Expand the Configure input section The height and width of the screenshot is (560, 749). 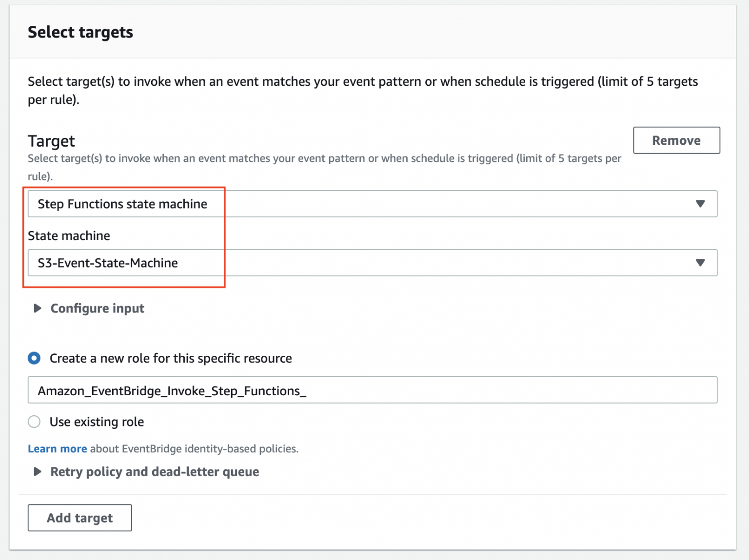click(97, 308)
